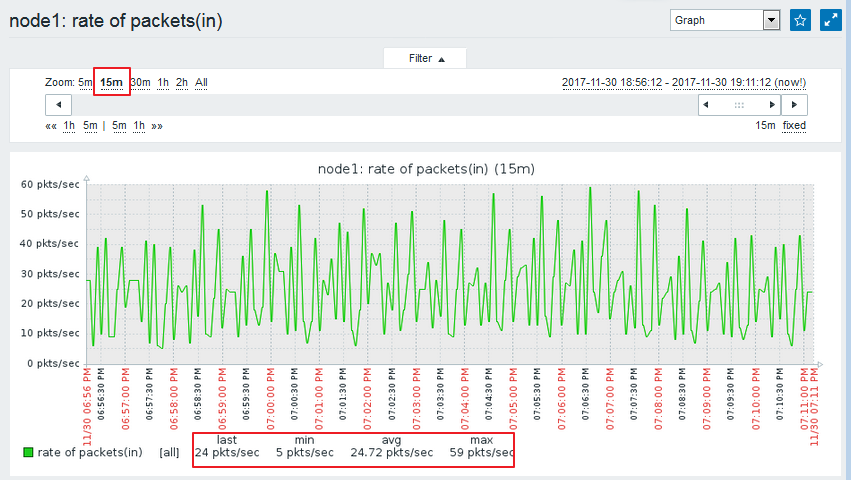851x480 pixels.
Task: Collapse the Filter panel
Action: click(426, 59)
